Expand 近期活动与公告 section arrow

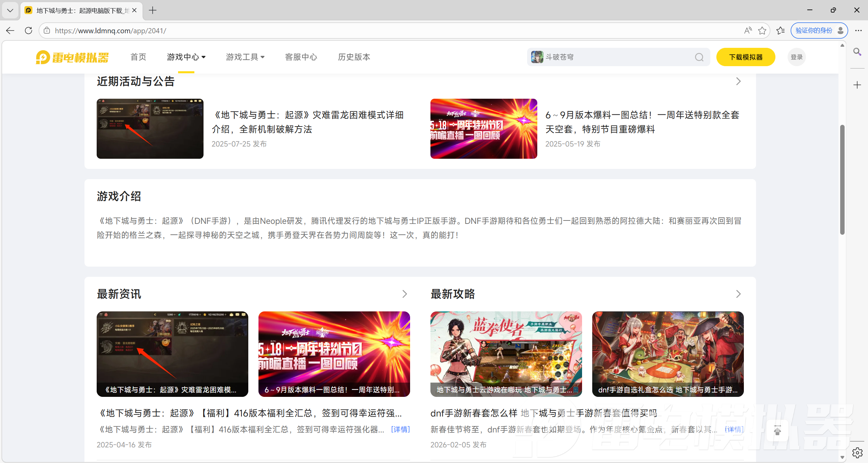click(x=738, y=81)
